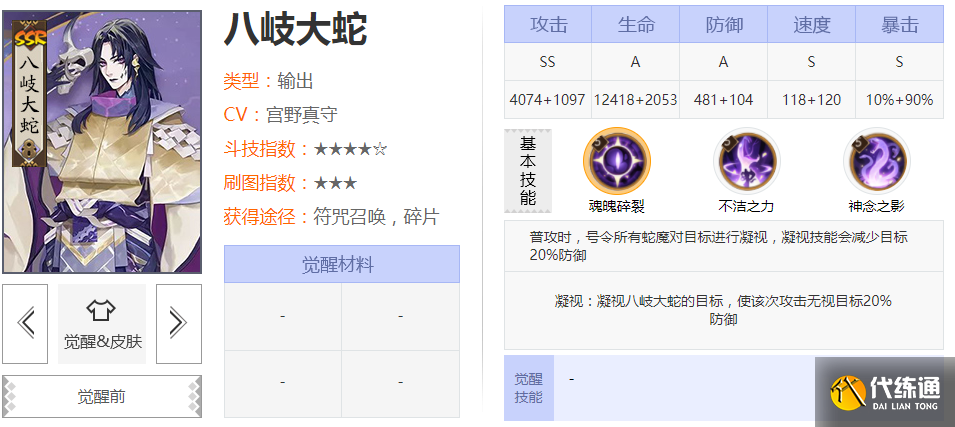Open the 觉醒技能 tab
Viewport: 955px width, 427px height.
(528, 388)
